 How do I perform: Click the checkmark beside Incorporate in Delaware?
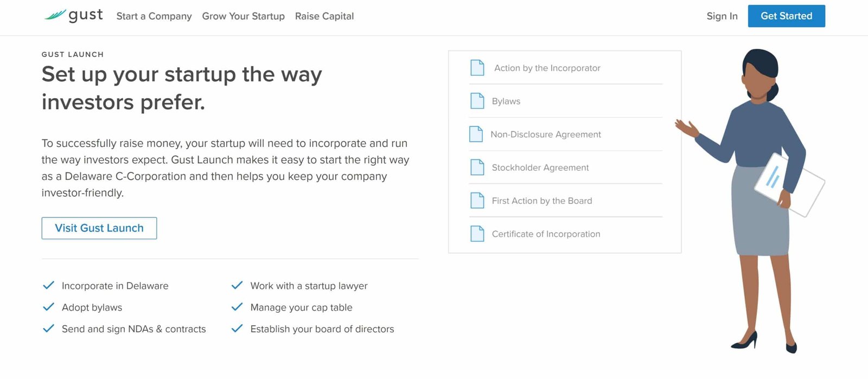coord(48,285)
